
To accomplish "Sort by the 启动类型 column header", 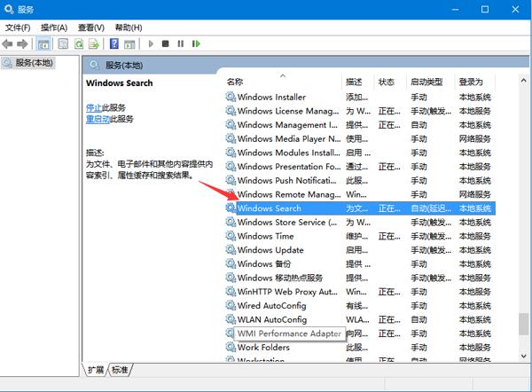I will tap(426, 82).
